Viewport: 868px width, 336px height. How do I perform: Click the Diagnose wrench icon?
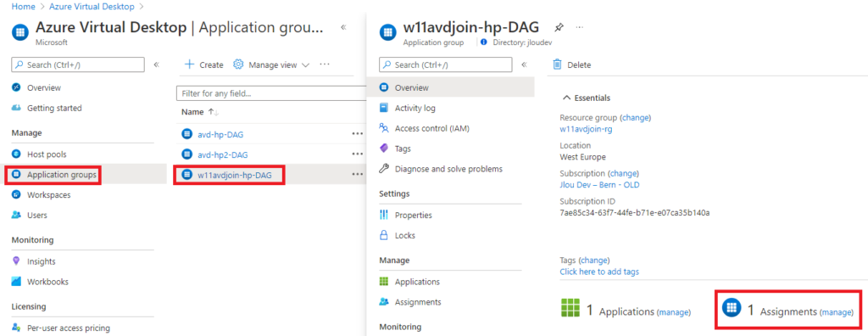[384, 169]
